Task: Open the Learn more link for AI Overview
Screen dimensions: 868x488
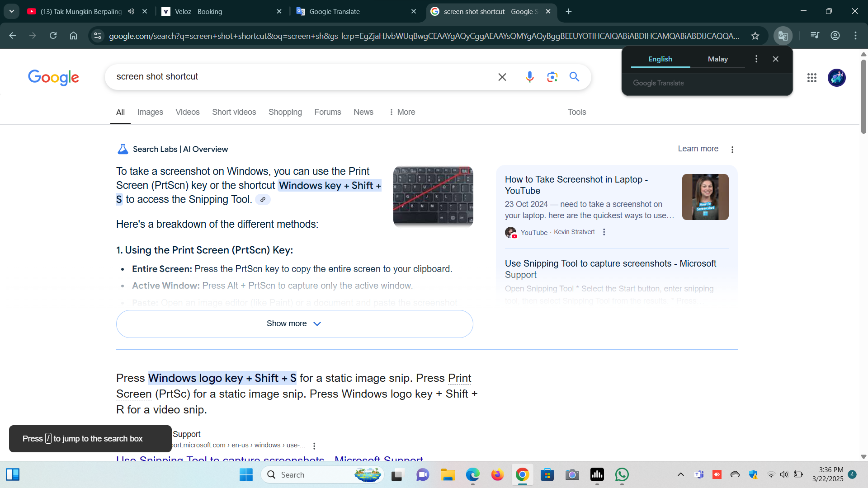Action: click(x=698, y=149)
